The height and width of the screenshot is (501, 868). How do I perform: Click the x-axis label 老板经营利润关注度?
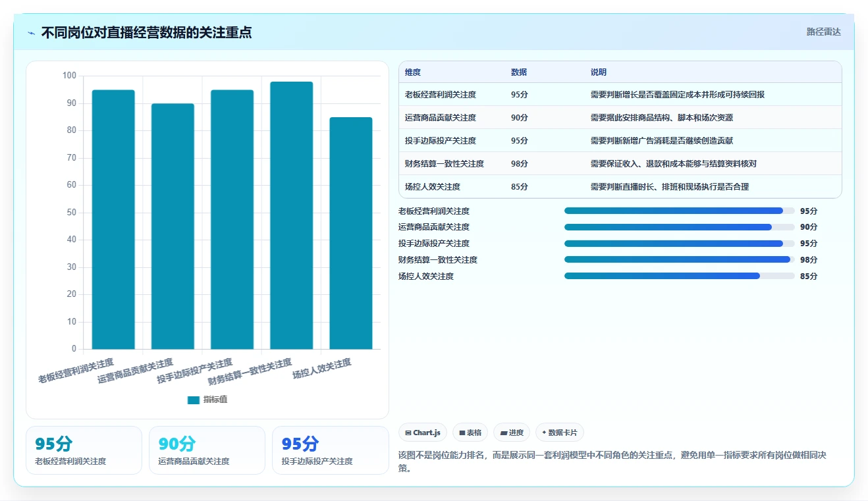pyautogui.click(x=76, y=371)
